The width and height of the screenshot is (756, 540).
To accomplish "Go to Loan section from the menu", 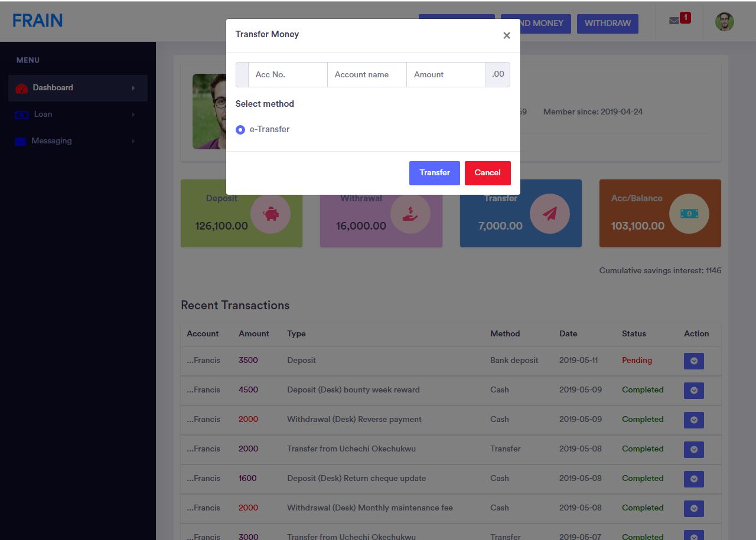I will click(43, 114).
